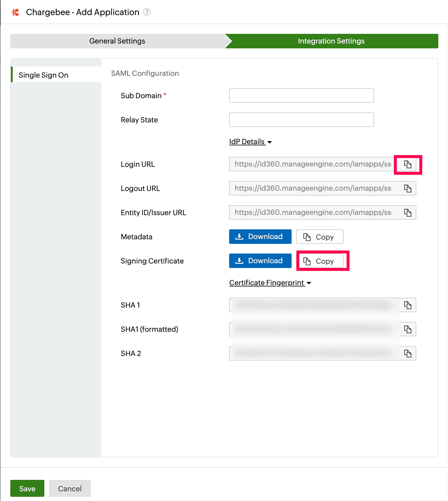This screenshot has height=501, width=448.
Task: Copy the SHA 2 fingerprint
Action: pos(408,354)
